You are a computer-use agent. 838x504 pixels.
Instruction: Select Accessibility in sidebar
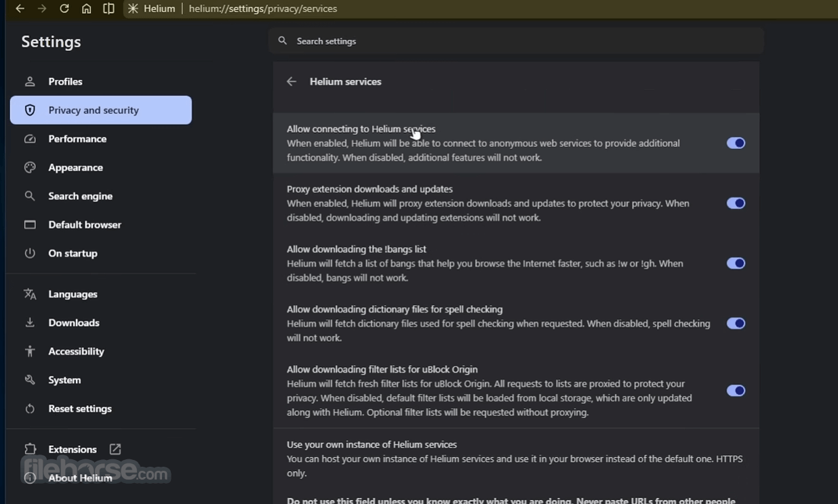pos(100,351)
